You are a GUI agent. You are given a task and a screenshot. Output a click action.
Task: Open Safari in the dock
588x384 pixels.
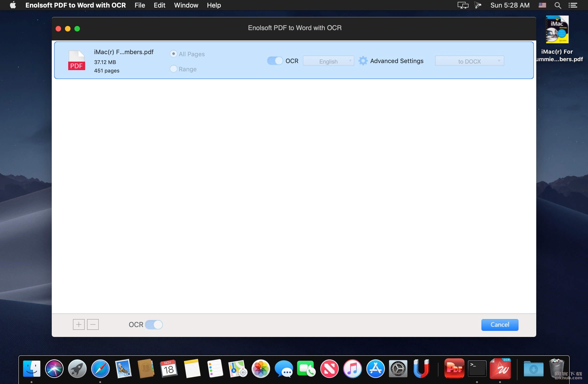point(100,369)
